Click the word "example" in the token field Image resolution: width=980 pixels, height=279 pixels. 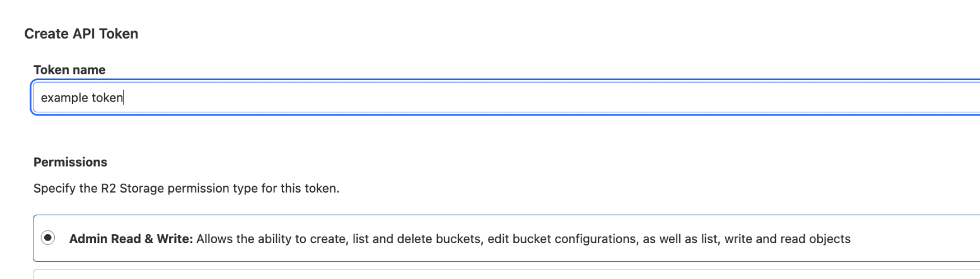61,98
